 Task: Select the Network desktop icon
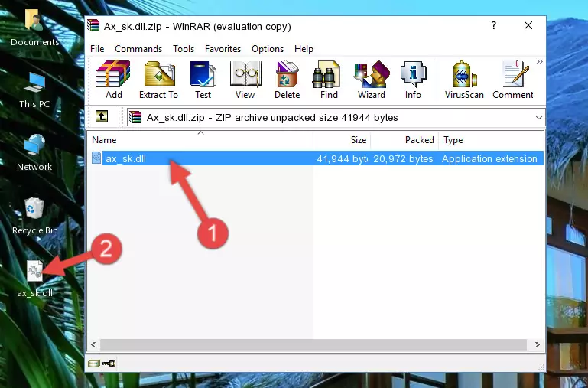(x=34, y=153)
